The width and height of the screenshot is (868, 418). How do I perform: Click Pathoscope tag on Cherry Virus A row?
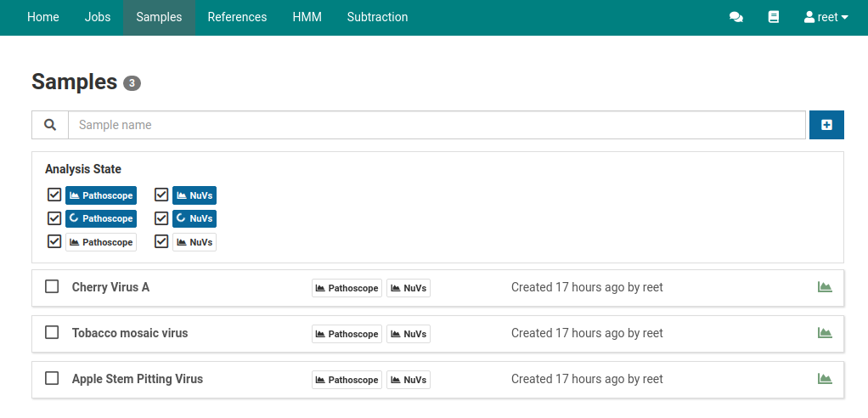tap(347, 288)
